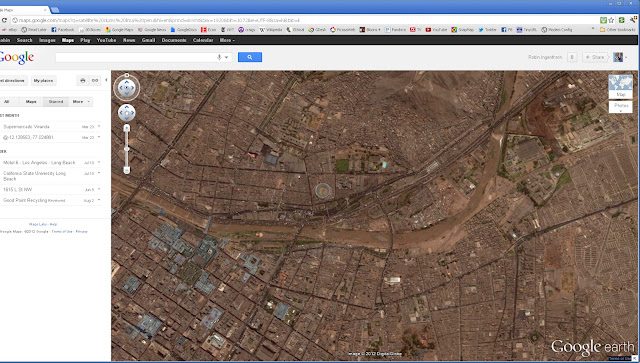The image size is (640, 363).
Task: Open Gmail from the Google bar
Action: [x=148, y=40]
